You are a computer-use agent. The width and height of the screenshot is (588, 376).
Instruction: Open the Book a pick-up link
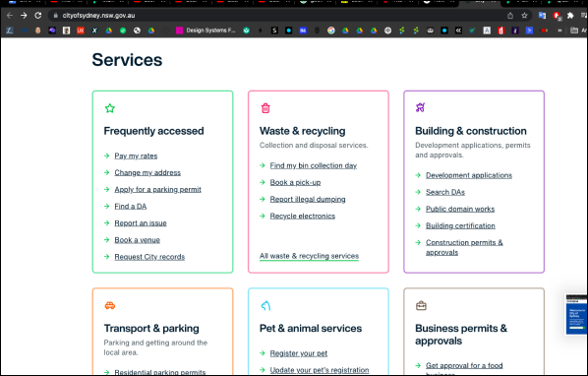(x=296, y=182)
